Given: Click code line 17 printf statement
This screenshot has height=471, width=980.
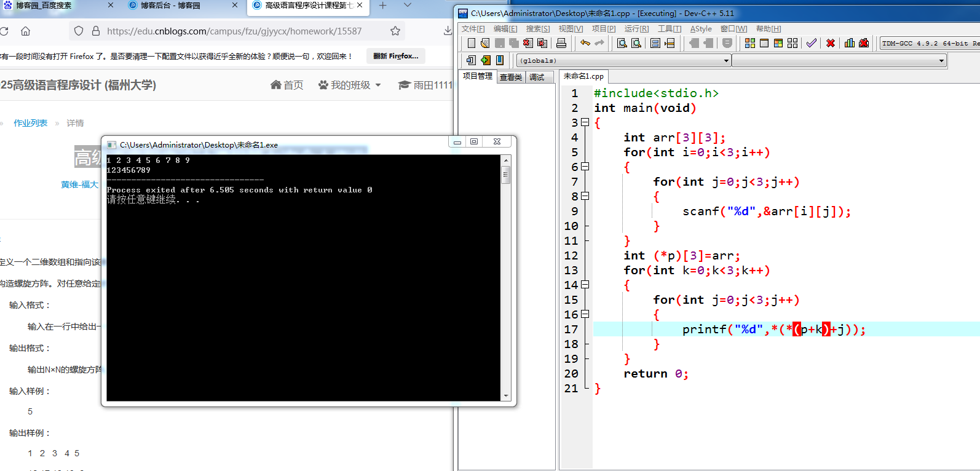Looking at the screenshot, I should point(773,330).
